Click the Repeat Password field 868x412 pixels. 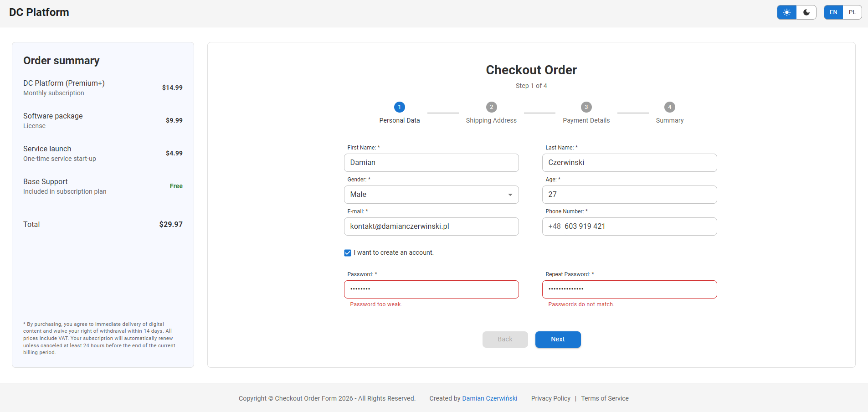click(629, 289)
